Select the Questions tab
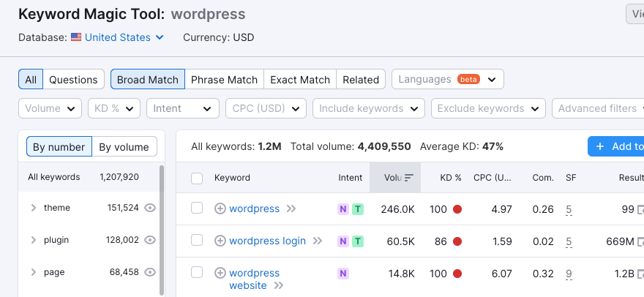Viewport: 644px width, 297px height. 73,79
